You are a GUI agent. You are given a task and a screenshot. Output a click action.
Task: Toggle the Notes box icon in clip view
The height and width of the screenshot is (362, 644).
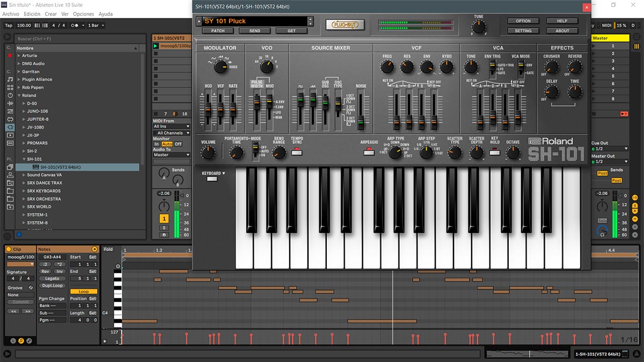click(x=21, y=341)
